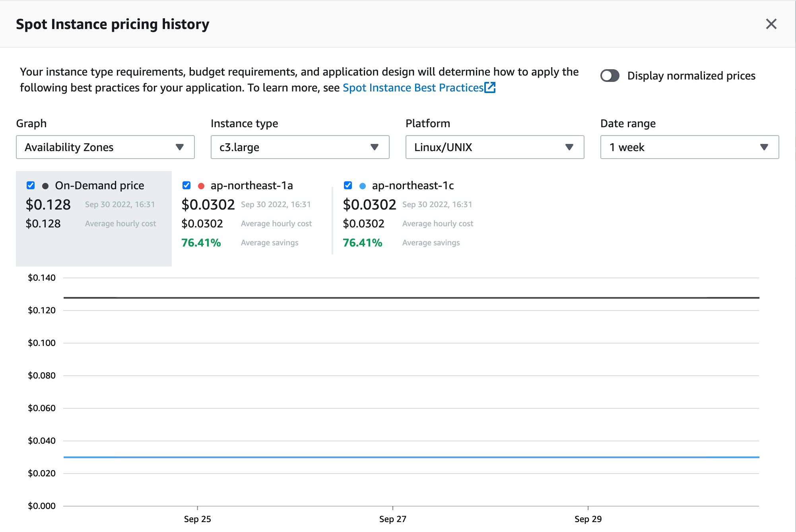796x532 pixels.
Task: Click the red ap-northeast-1a legend dot
Action: 202,185
